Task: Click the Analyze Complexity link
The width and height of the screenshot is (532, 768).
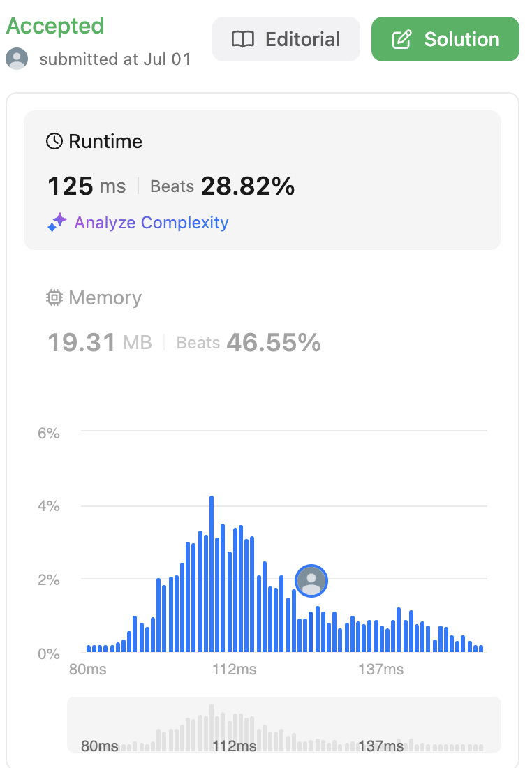Action: [152, 222]
